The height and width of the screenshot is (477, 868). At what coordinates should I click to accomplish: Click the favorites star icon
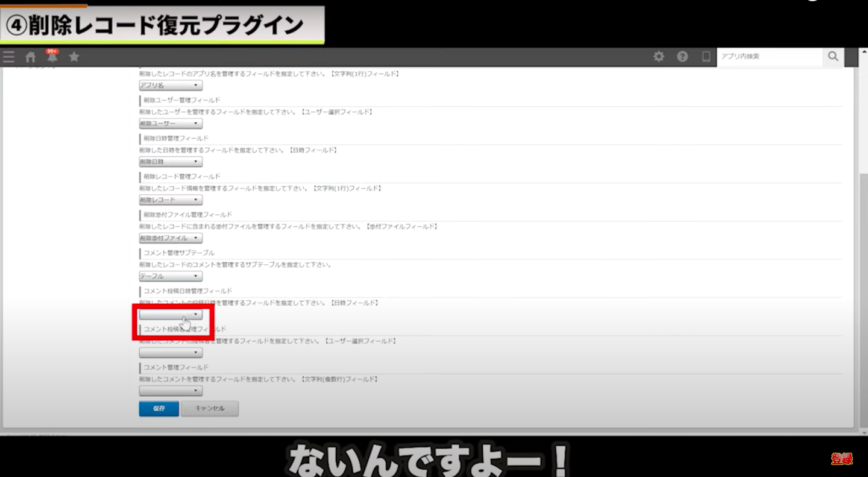(74, 57)
